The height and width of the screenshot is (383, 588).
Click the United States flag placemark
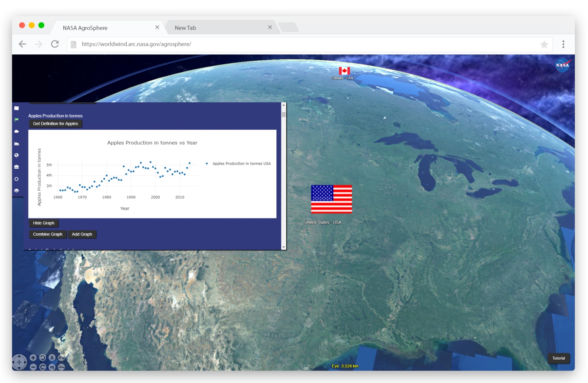point(331,199)
